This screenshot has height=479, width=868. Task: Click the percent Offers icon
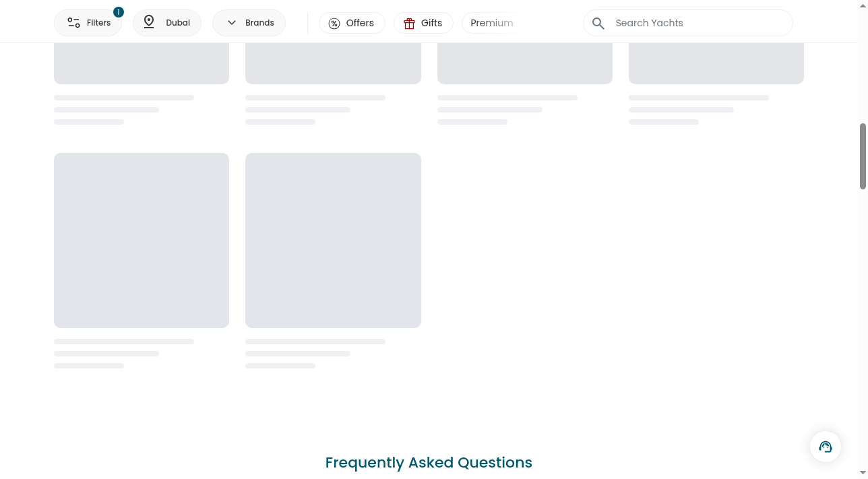(334, 24)
